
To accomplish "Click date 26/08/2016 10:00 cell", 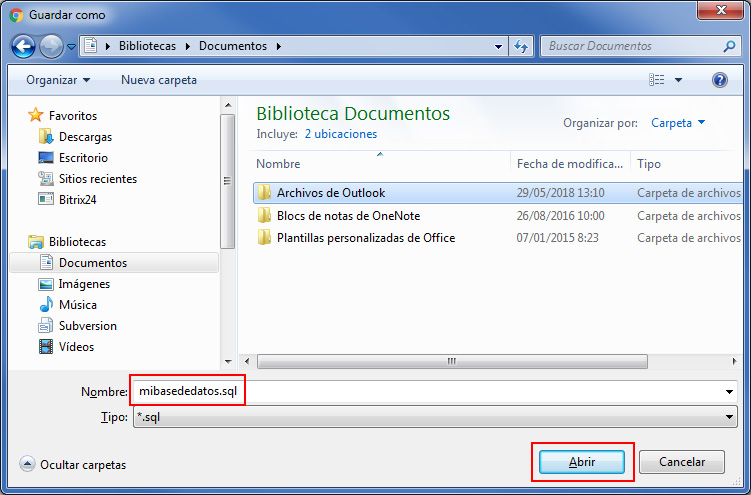I will coord(560,216).
